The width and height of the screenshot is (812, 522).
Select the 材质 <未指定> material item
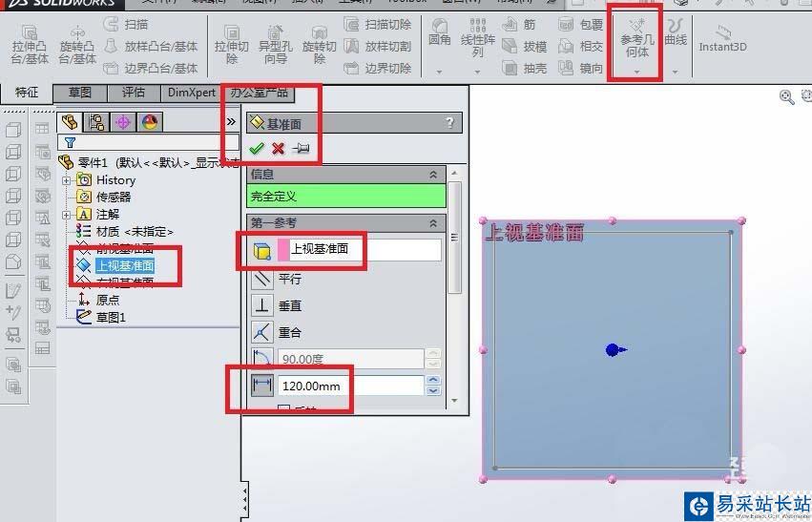coord(125,231)
